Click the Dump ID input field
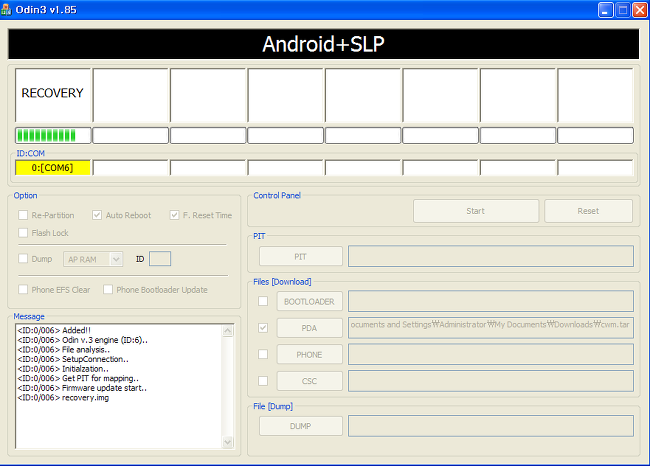The height and width of the screenshot is (466, 650). [160, 259]
